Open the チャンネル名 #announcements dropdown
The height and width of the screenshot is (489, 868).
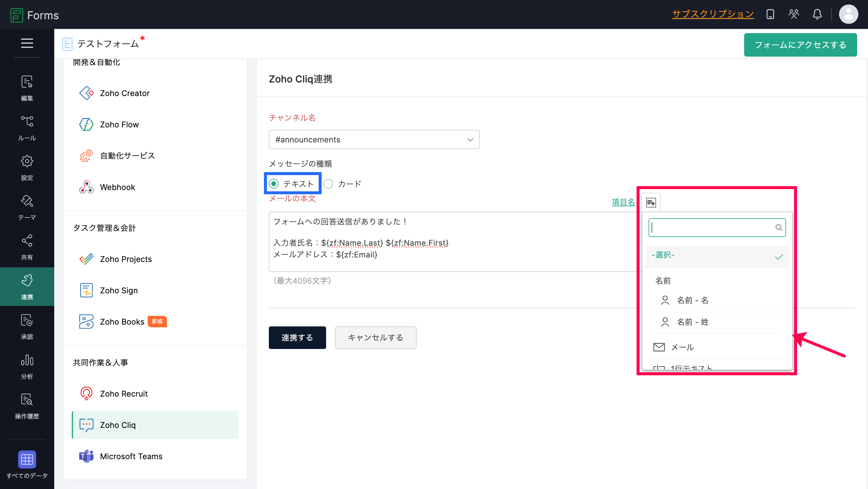[x=374, y=139]
